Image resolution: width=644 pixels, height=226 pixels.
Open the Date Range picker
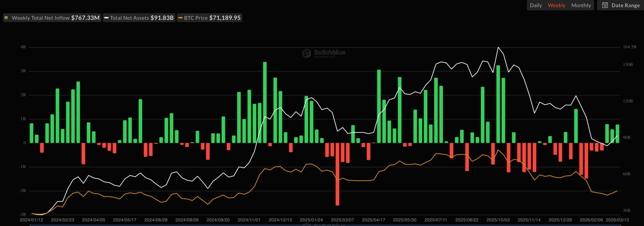[x=621, y=5]
